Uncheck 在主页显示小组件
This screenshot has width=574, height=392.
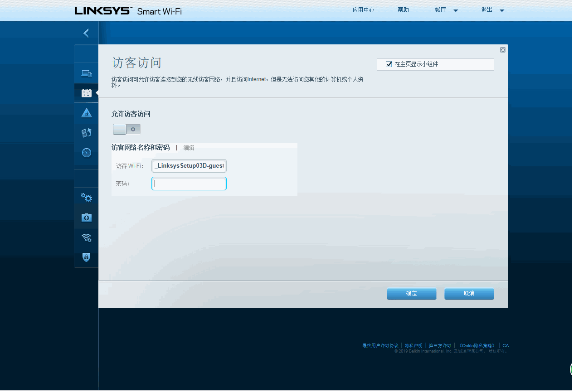click(x=389, y=64)
